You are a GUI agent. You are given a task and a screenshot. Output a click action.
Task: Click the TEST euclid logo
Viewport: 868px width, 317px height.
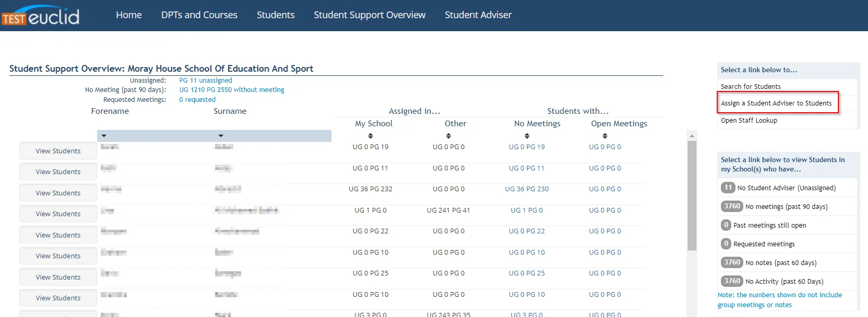tap(41, 16)
